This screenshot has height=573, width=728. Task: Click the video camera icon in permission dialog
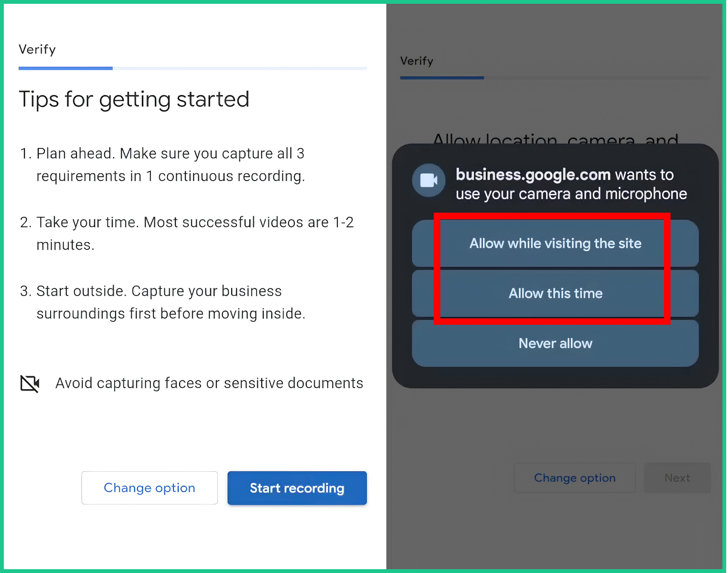[x=428, y=180]
